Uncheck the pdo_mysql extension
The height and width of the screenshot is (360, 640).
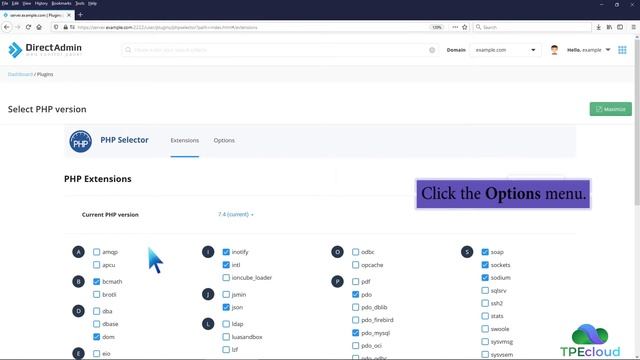coord(356,333)
